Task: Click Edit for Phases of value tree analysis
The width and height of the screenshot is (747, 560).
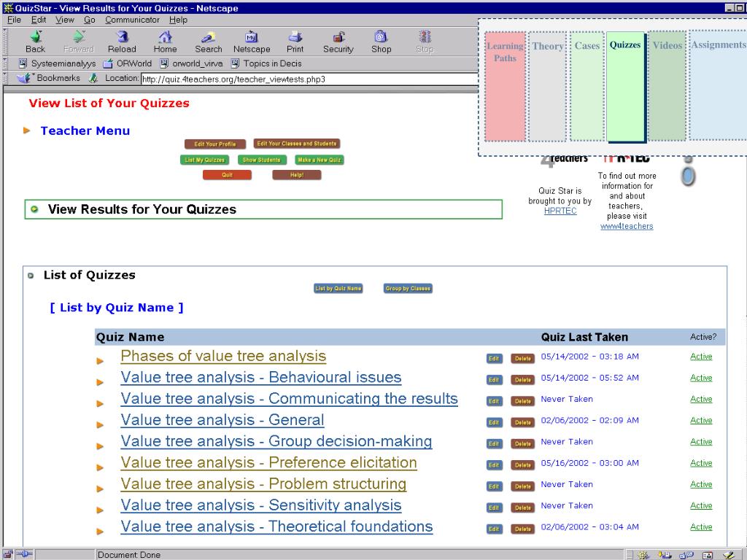Action: (494, 359)
